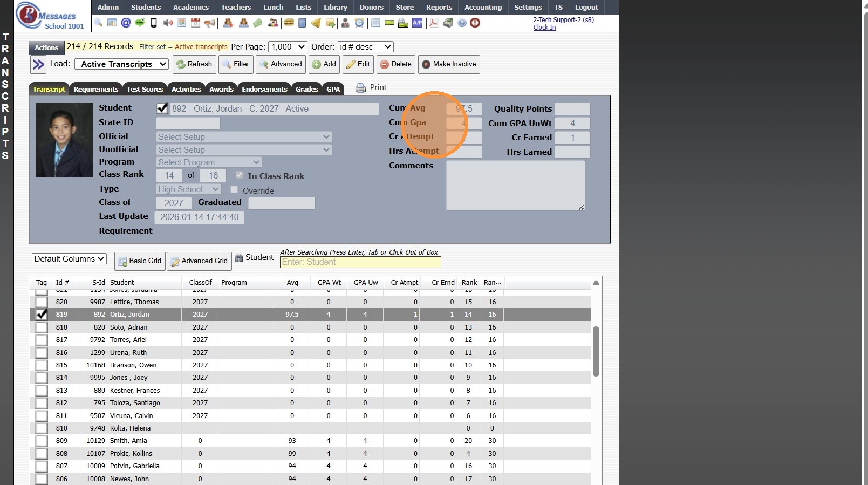Click Jordan Ortiz's student photo
Image resolution: width=868 pixels, height=485 pixels.
coord(64,140)
